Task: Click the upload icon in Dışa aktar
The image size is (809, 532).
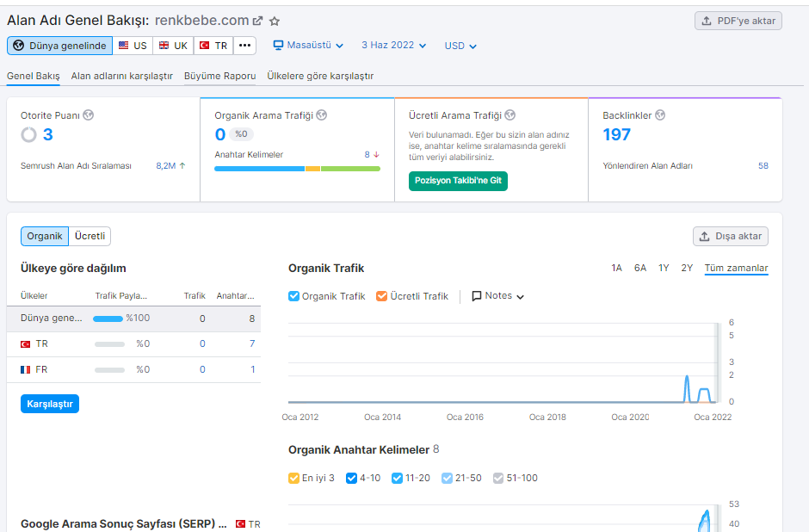Action: (704, 237)
